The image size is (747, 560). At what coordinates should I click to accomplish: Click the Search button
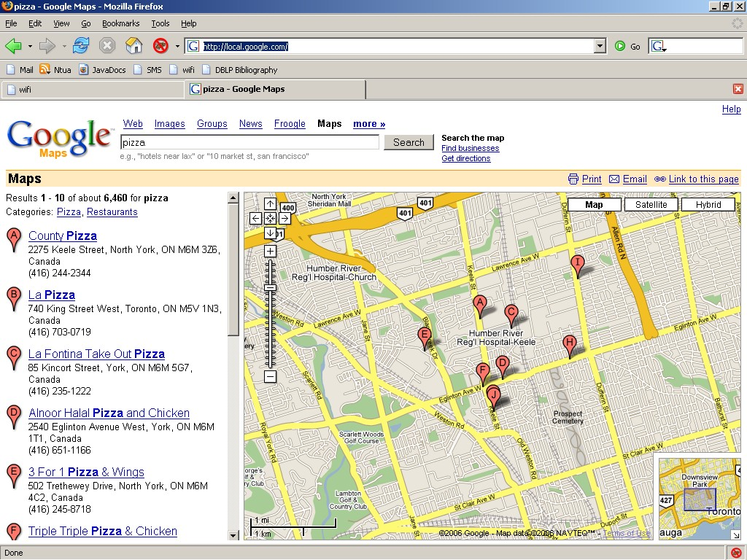[x=409, y=142]
